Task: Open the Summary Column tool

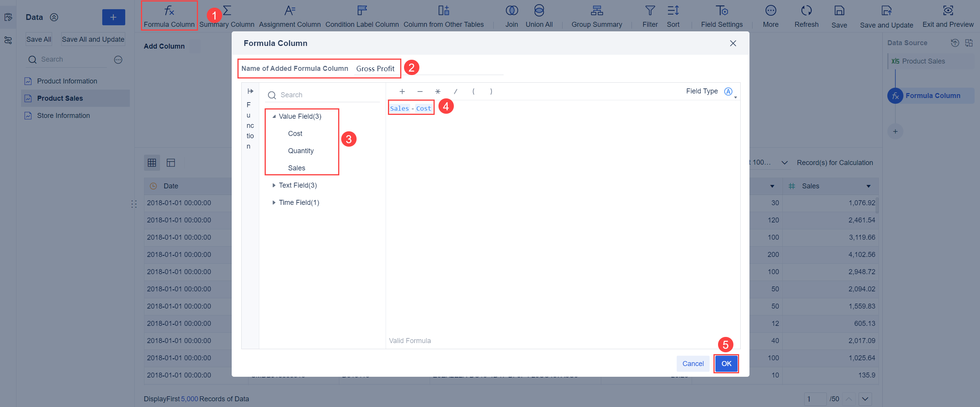Action: [x=227, y=16]
